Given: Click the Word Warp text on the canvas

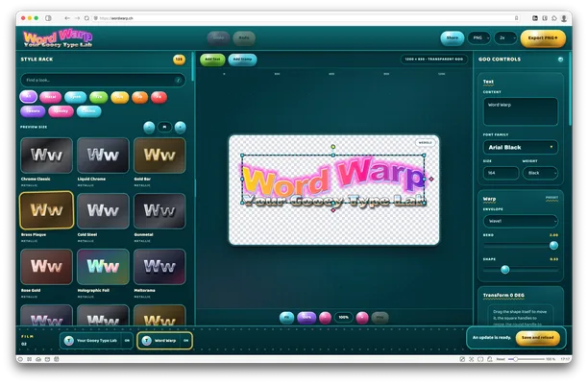Looking at the screenshot, I should (x=333, y=176).
